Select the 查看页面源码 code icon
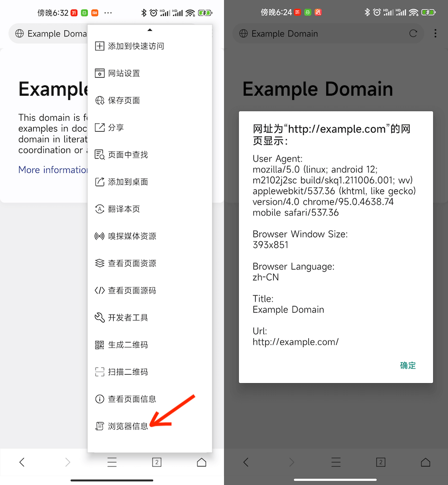Image resolution: width=448 pixels, height=485 pixels. (99, 290)
